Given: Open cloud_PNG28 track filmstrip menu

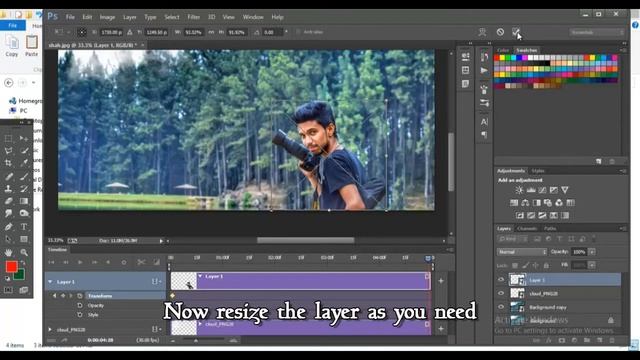Looking at the screenshot, I should click(156, 329).
